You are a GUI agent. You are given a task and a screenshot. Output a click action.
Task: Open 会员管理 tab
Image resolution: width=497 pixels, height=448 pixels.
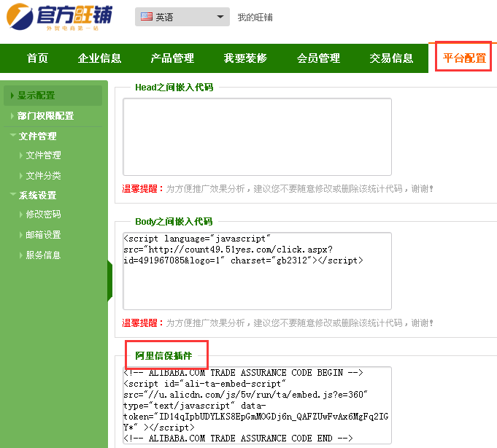click(x=318, y=58)
